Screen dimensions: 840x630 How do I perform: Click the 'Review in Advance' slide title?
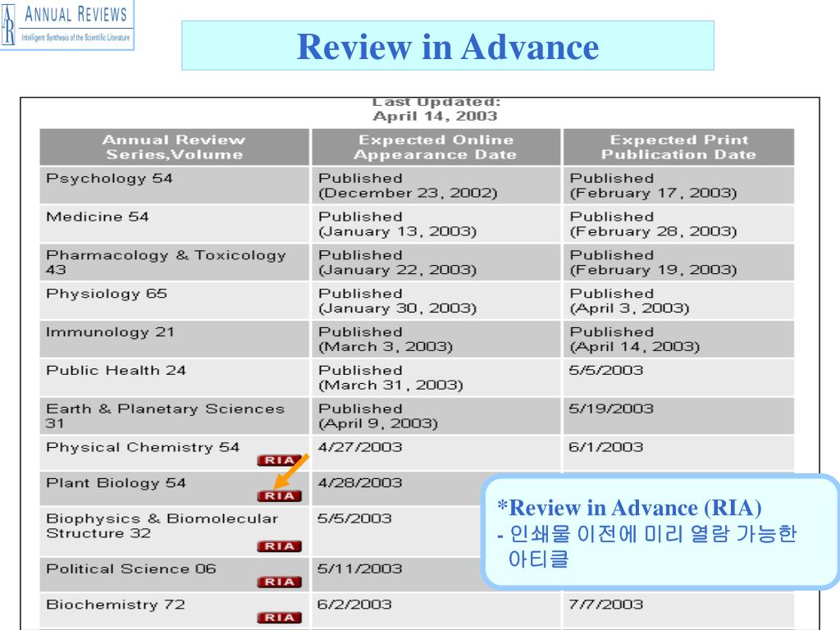click(x=448, y=47)
